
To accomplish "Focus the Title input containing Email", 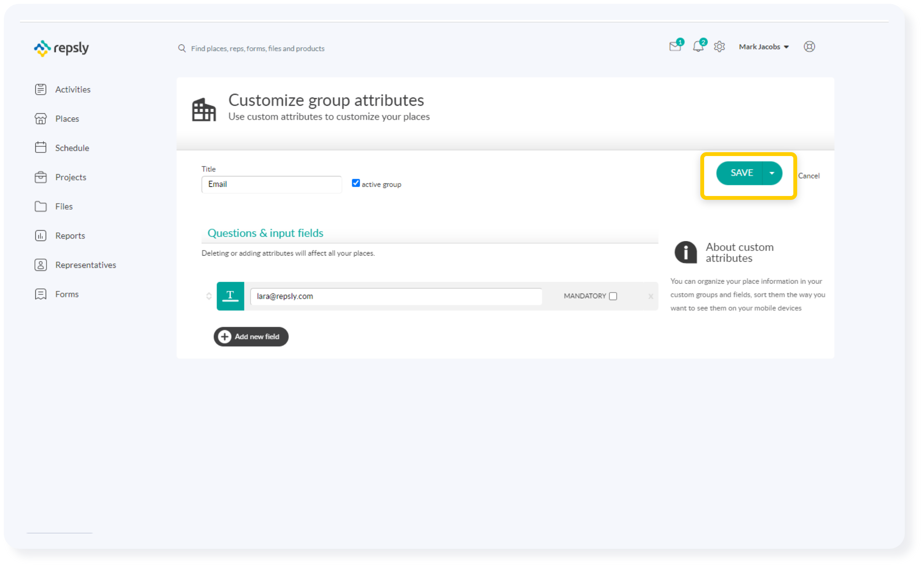I will [271, 184].
